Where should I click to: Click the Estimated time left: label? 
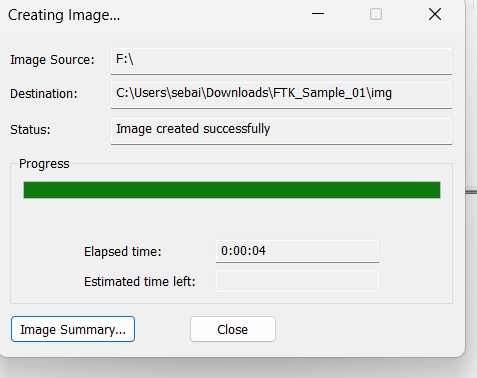pyautogui.click(x=140, y=282)
